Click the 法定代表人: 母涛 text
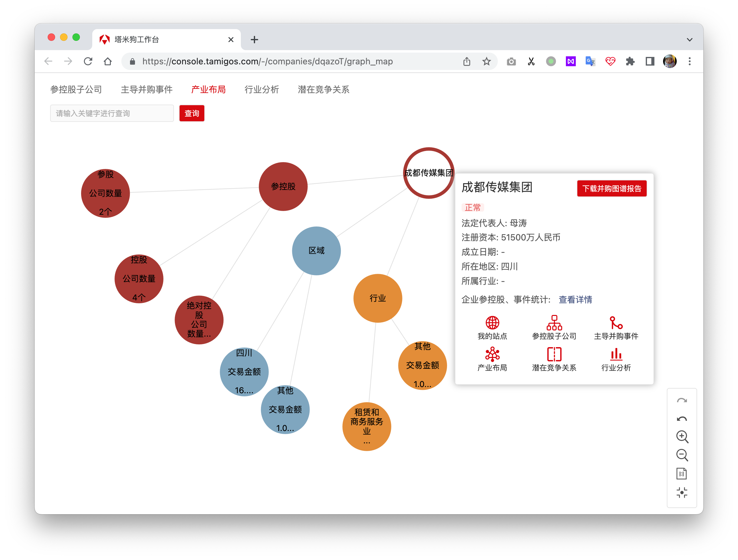The height and width of the screenshot is (560, 738). click(494, 223)
